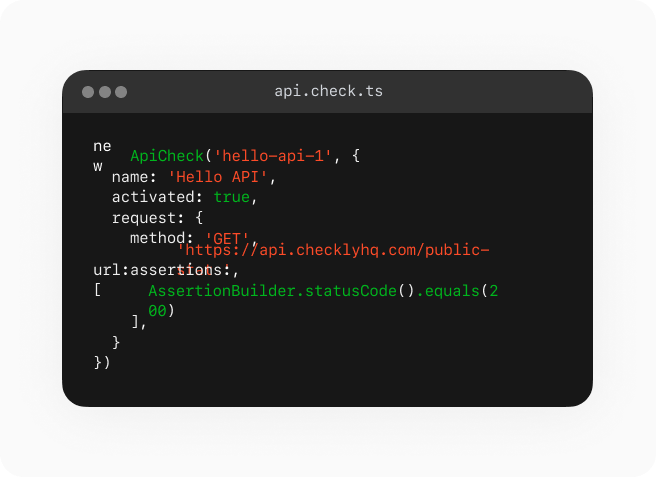Click the name: property label
656x477 pixels.
tap(134, 177)
